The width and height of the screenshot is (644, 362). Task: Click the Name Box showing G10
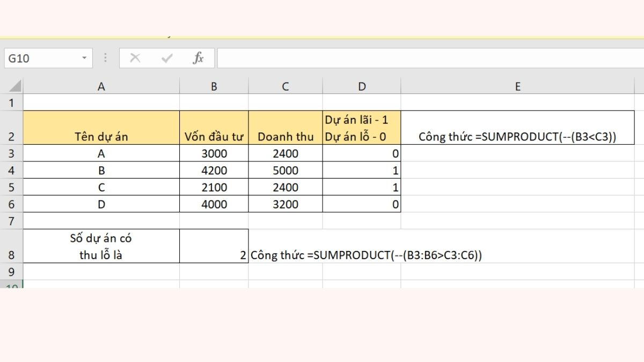coord(48,58)
